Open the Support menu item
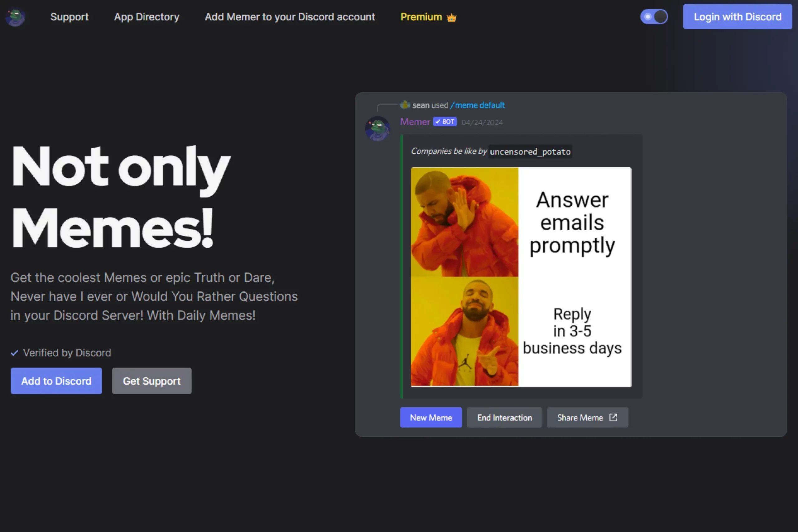This screenshot has height=532, width=798. coord(69,17)
